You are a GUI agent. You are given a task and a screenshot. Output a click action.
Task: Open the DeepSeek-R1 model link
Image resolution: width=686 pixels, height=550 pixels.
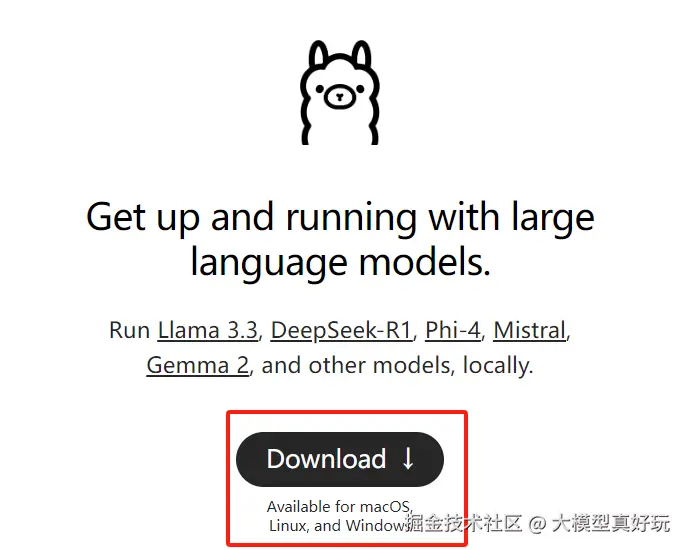(341, 331)
